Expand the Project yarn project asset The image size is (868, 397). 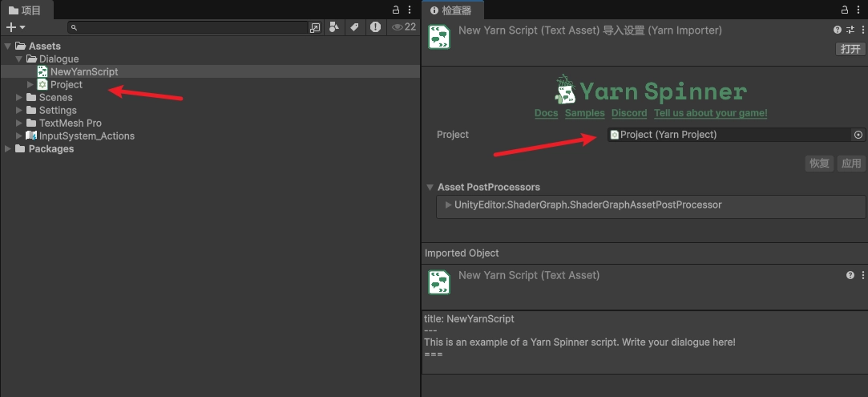(30, 84)
